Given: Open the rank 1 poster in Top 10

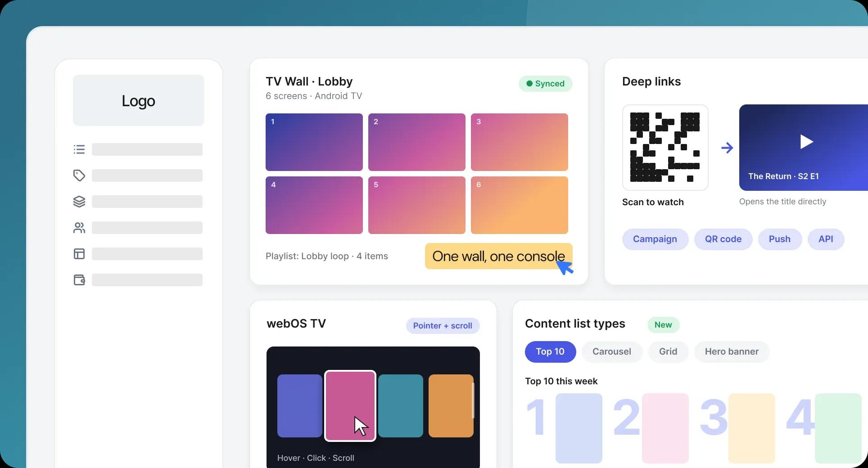Looking at the screenshot, I should click(579, 428).
